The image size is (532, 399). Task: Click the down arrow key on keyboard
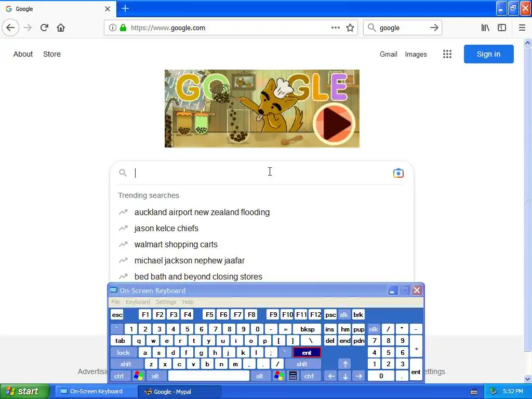click(x=345, y=376)
